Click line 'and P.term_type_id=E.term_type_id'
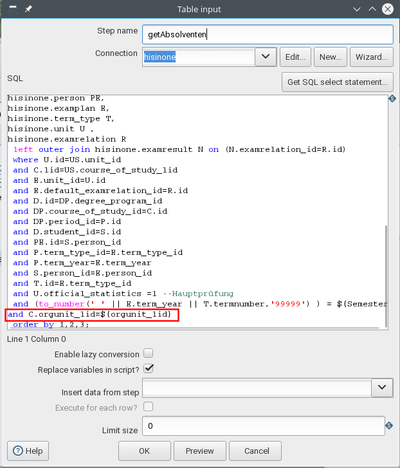 [x=98, y=252]
